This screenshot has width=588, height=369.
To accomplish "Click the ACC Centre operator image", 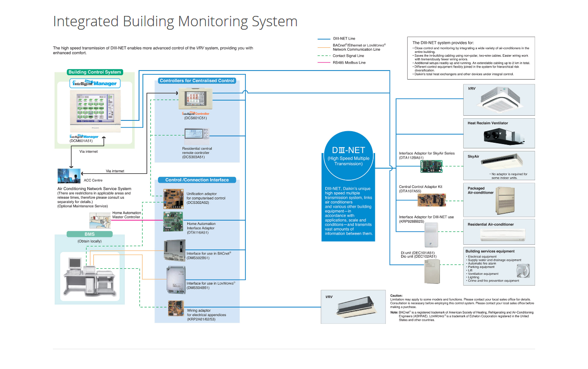I will pos(68,176).
